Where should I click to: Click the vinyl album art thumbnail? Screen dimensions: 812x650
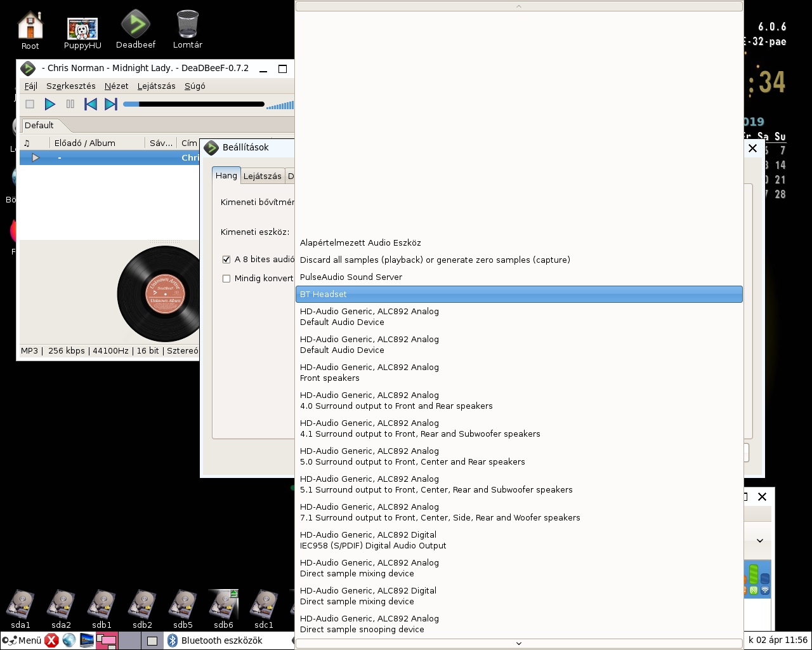tap(160, 293)
